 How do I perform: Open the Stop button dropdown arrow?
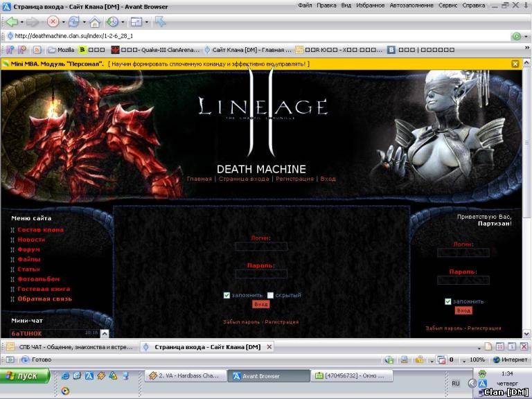click(x=63, y=22)
